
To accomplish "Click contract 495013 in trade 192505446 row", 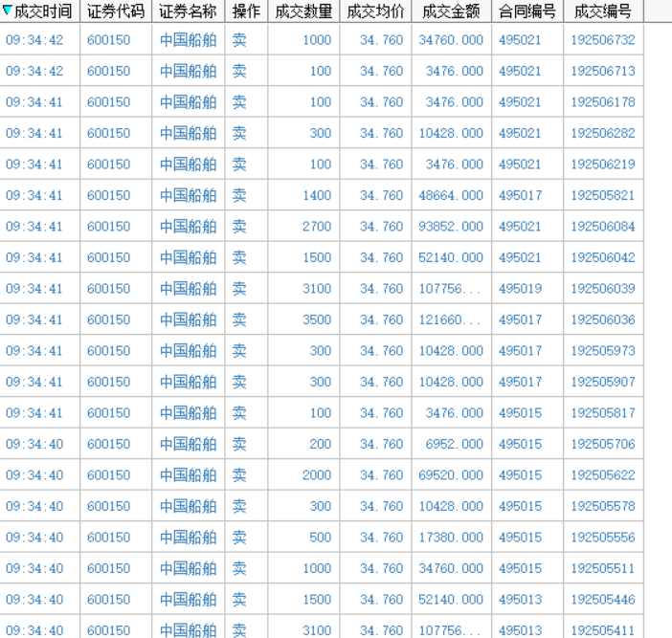I will click(x=521, y=599).
